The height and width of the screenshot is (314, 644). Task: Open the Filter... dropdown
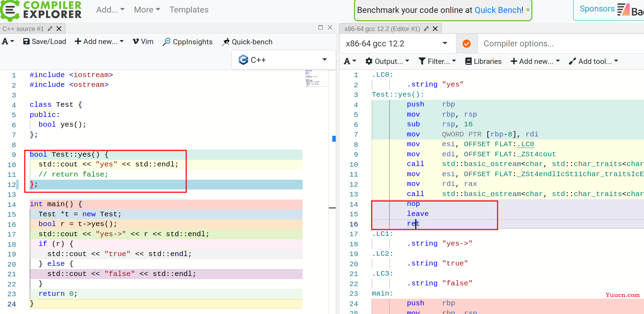click(x=437, y=61)
